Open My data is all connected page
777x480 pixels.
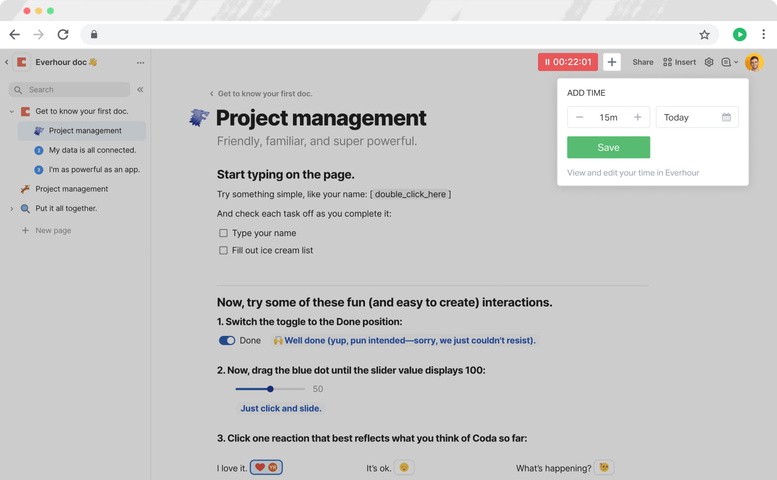coord(92,150)
